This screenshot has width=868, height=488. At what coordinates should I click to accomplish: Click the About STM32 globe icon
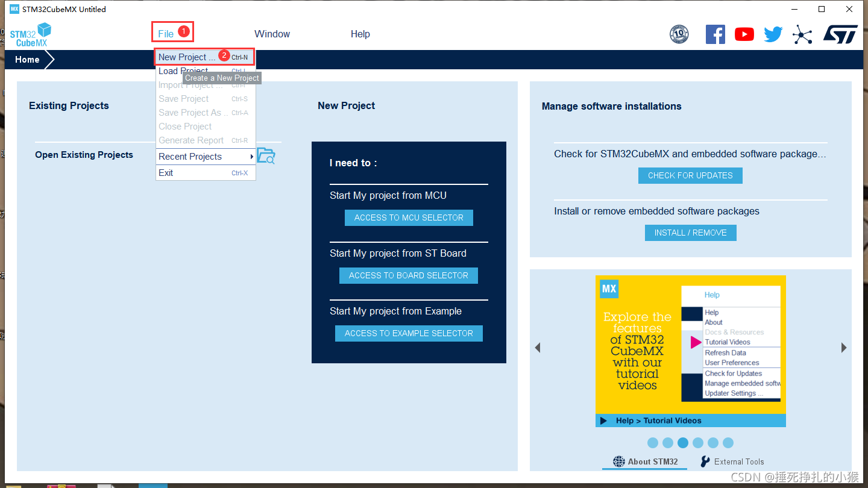coord(619,461)
